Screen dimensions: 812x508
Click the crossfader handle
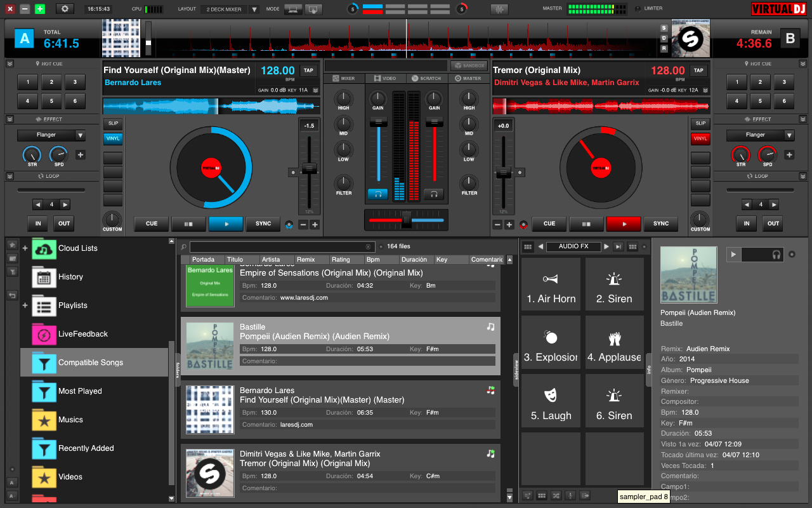[406, 220]
